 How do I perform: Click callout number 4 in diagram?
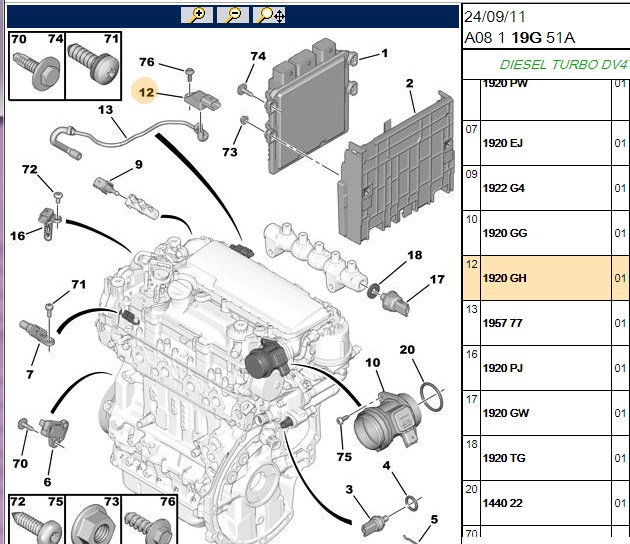coord(386,465)
